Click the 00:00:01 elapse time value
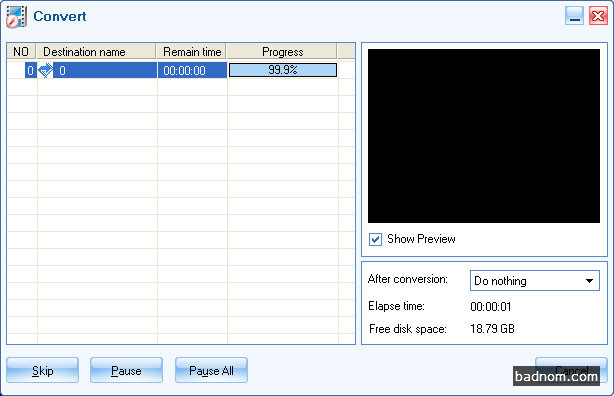Image resolution: width=614 pixels, height=396 pixels. tap(491, 307)
